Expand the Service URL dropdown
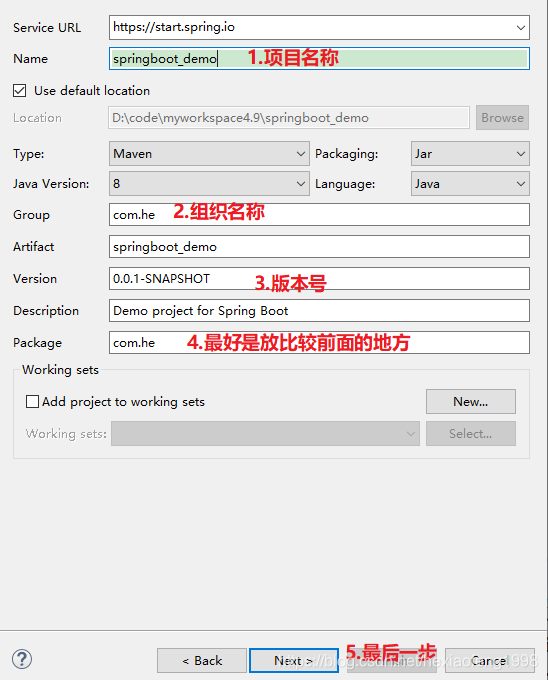548x680 pixels. (521, 28)
